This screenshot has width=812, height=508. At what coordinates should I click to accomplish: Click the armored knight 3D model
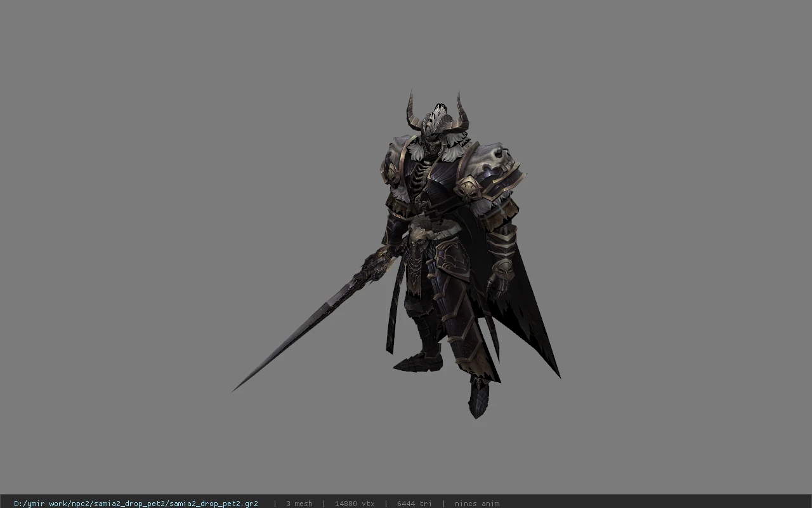tap(396, 254)
